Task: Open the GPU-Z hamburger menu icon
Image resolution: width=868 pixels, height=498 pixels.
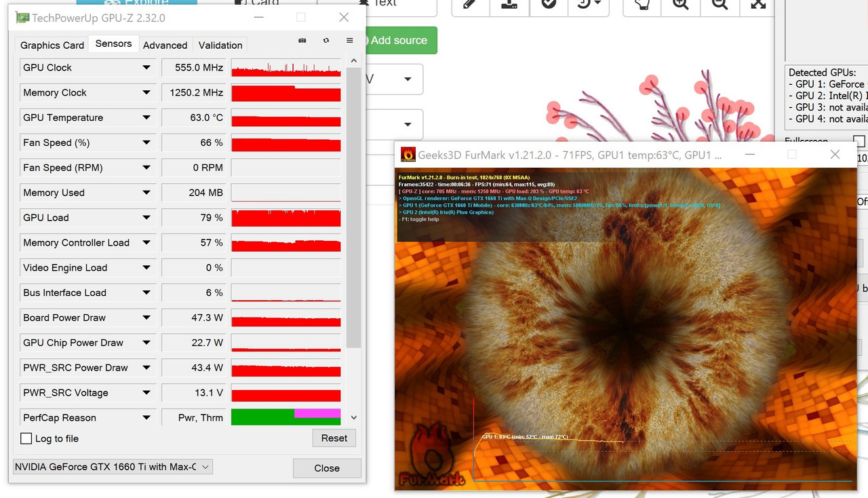Action: (349, 40)
